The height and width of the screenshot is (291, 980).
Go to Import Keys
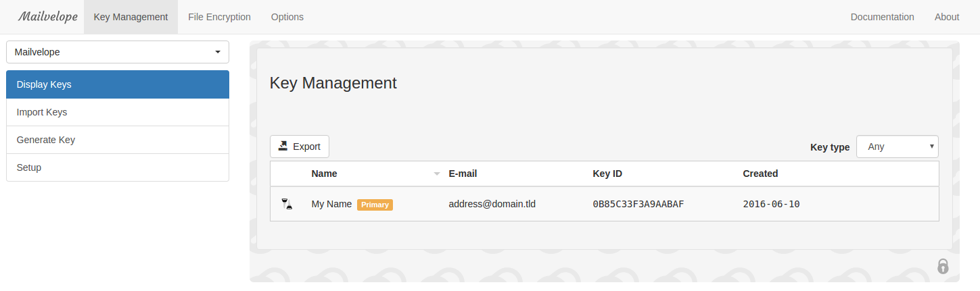pyautogui.click(x=118, y=112)
